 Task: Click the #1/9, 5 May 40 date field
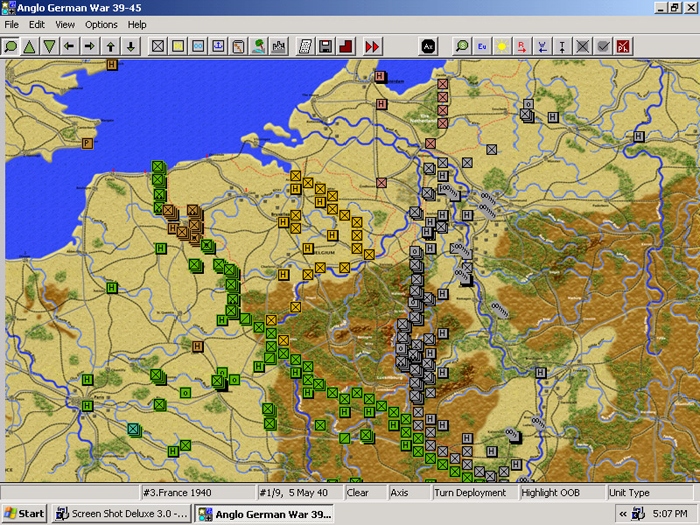coord(300,493)
